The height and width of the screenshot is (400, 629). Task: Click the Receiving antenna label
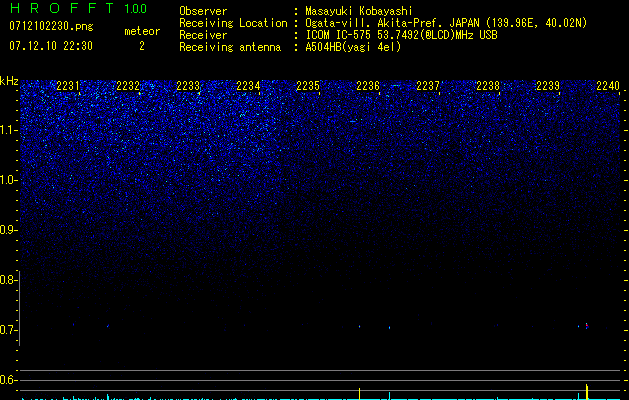(230, 47)
